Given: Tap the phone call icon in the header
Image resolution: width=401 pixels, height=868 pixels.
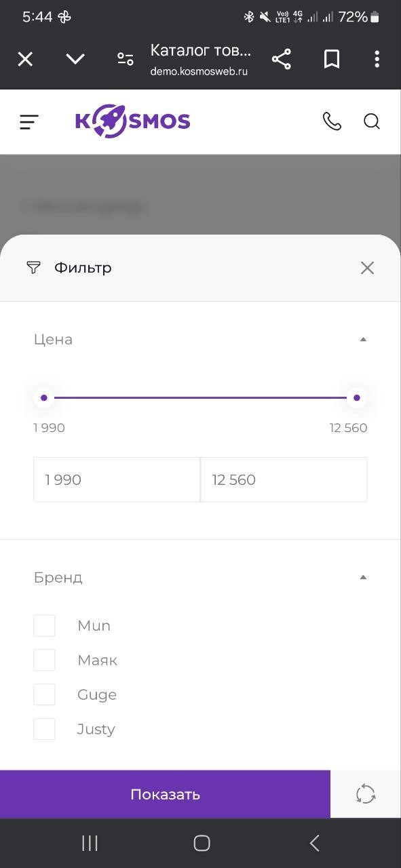Looking at the screenshot, I should [332, 121].
